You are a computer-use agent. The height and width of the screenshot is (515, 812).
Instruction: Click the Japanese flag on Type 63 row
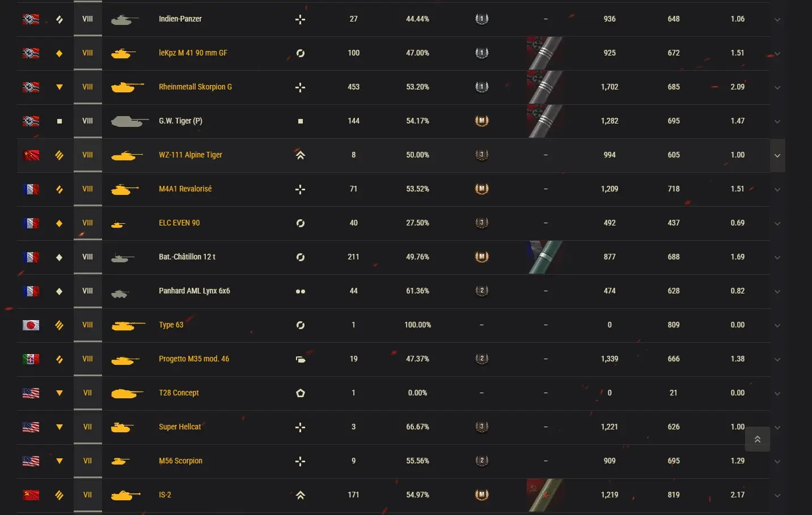pyautogui.click(x=31, y=325)
